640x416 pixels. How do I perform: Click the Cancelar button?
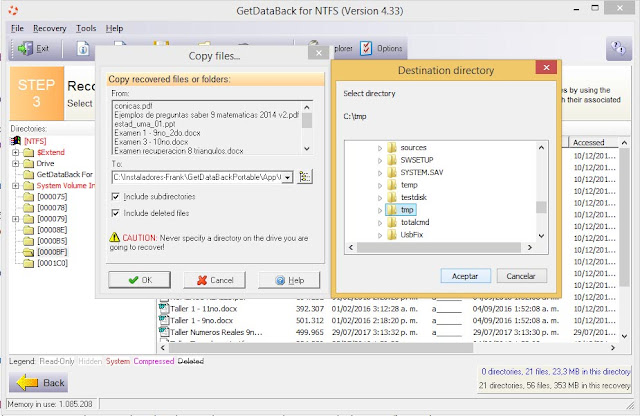(521, 276)
